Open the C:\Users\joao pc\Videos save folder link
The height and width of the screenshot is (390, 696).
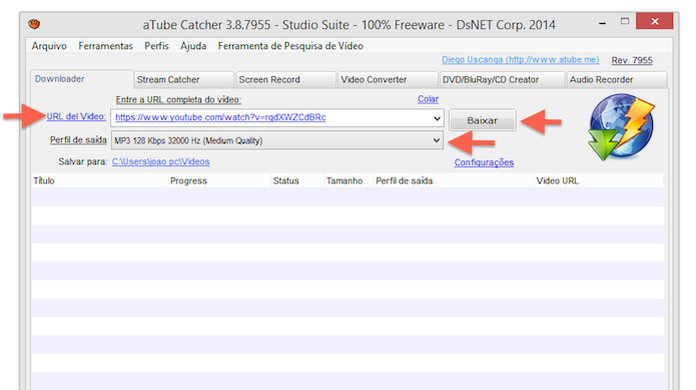[x=161, y=162]
